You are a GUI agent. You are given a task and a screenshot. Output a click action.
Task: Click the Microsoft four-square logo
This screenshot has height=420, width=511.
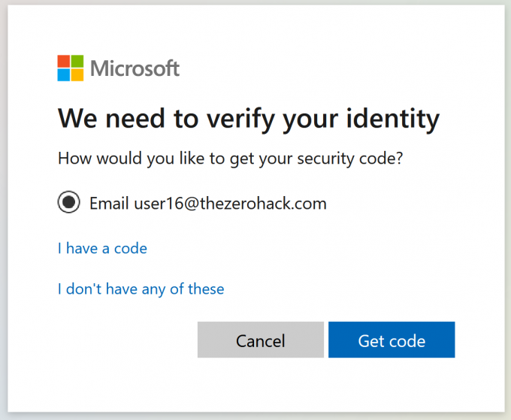pos(70,68)
